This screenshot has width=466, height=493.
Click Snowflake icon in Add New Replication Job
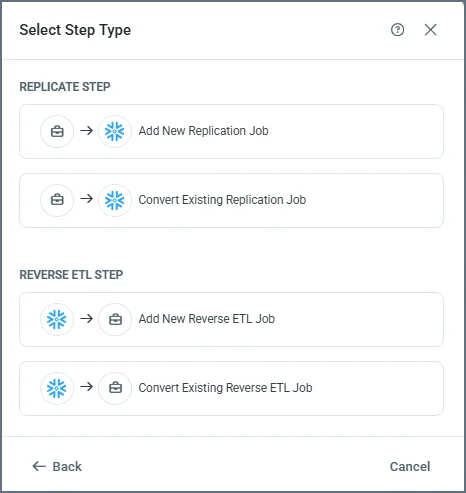coord(115,131)
